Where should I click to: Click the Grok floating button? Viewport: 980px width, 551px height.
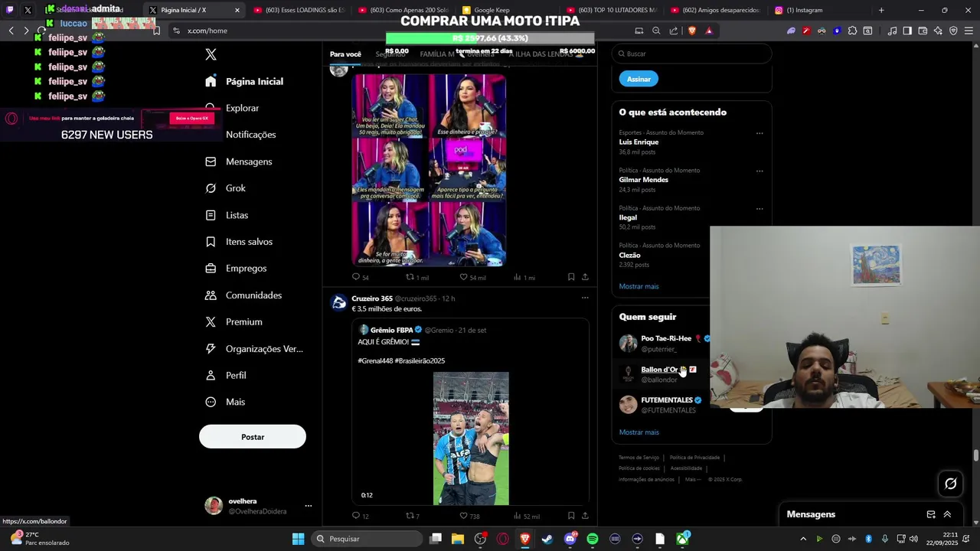[x=950, y=484]
